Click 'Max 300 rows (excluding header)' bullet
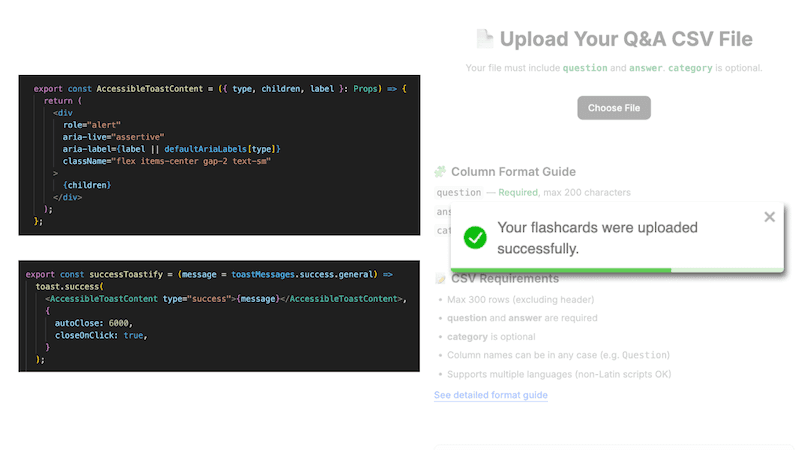 click(x=520, y=299)
